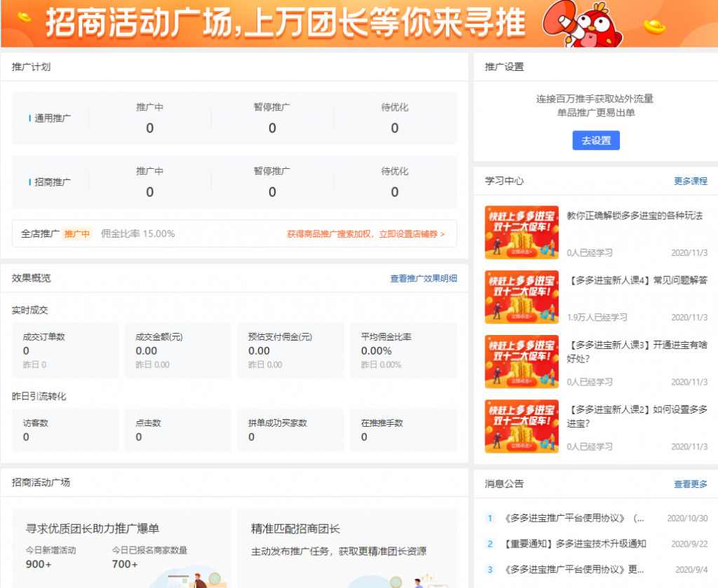Click 今日新增活动 900+ figure
The height and width of the screenshot is (588, 718).
39,565
